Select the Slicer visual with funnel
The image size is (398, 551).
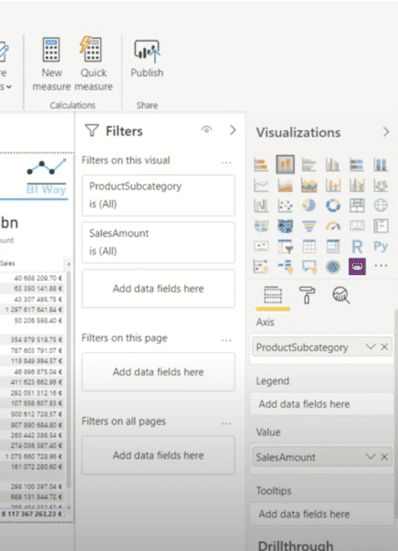pos(285,246)
